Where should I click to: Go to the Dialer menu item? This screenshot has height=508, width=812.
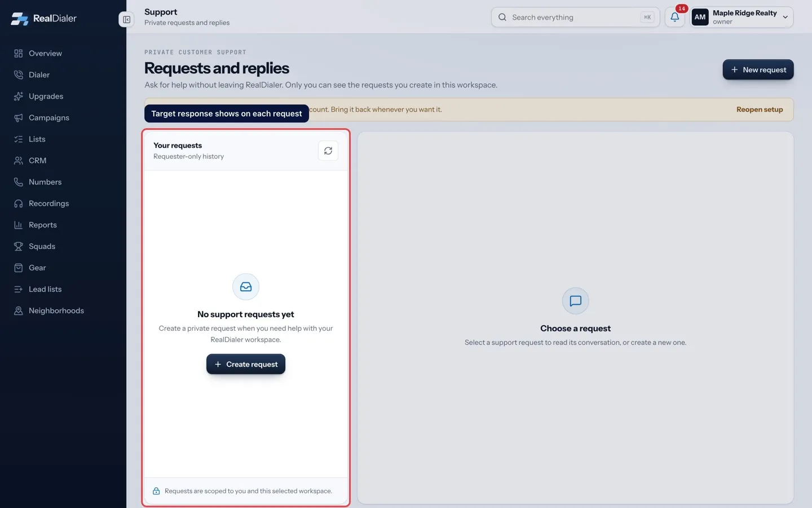click(63, 75)
